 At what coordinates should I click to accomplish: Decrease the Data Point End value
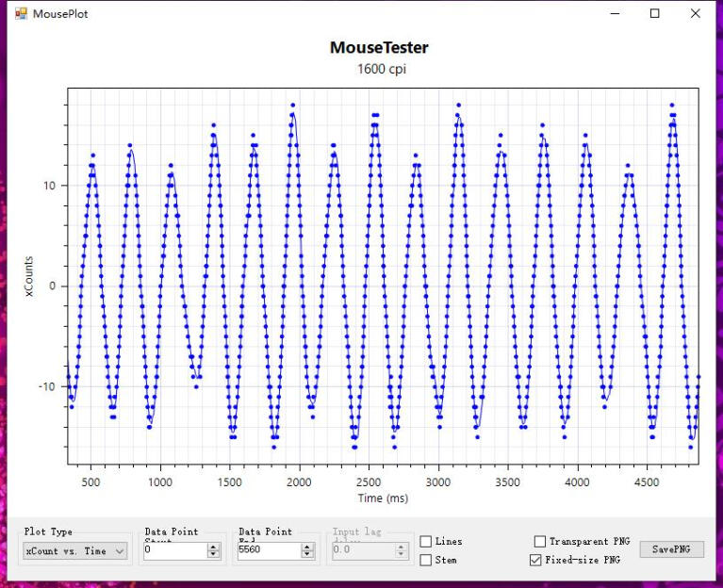(308, 555)
